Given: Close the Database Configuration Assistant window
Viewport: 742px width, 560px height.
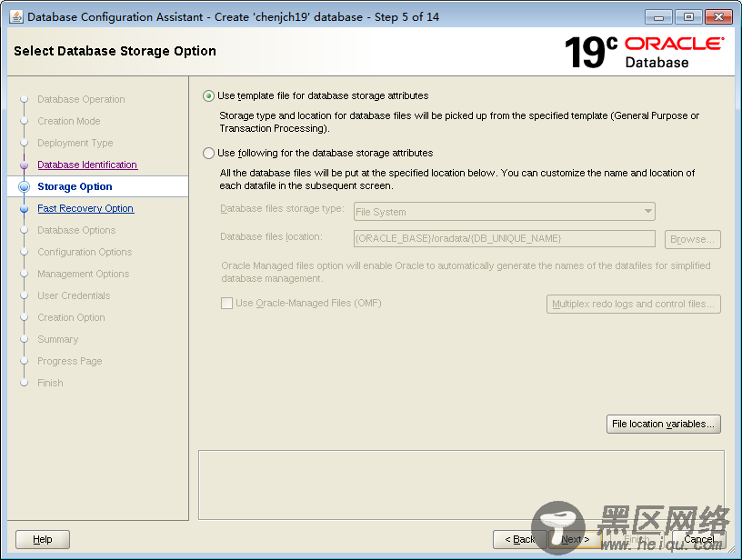Looking at the screenshot, I should tap(718, 17).
